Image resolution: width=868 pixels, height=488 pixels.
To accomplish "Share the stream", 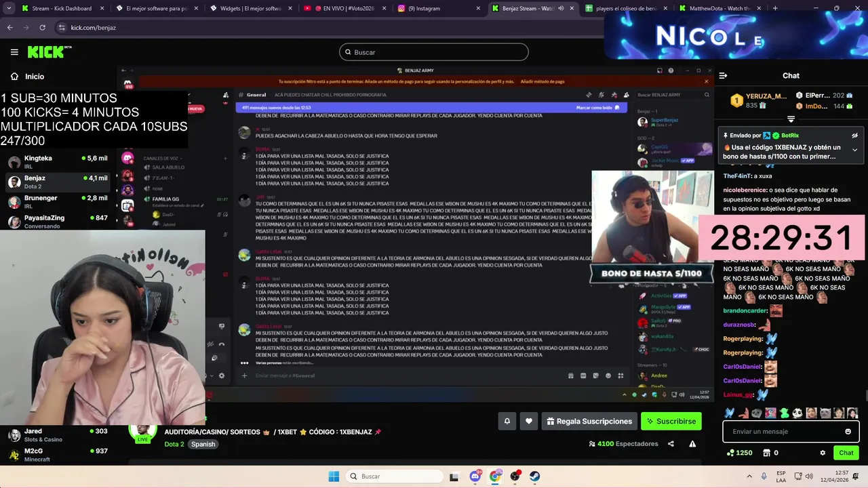I will point(671,444).
